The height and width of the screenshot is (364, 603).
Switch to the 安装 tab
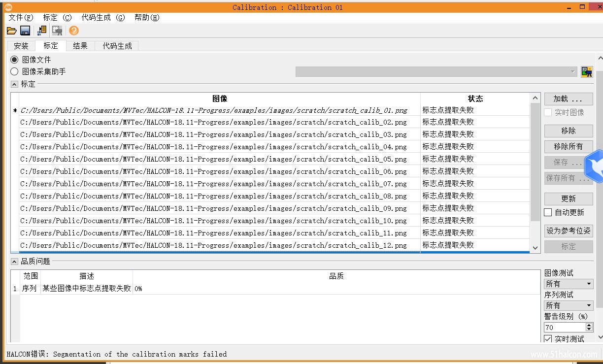21,46
